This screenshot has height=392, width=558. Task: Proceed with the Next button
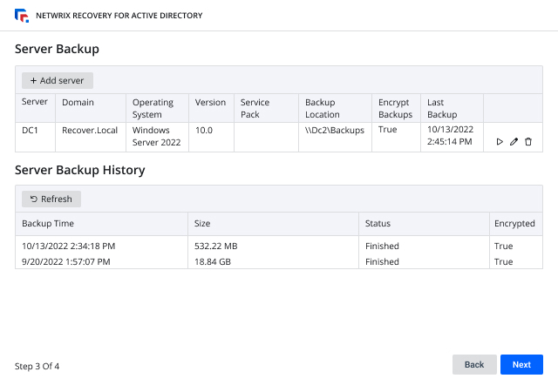521,365
